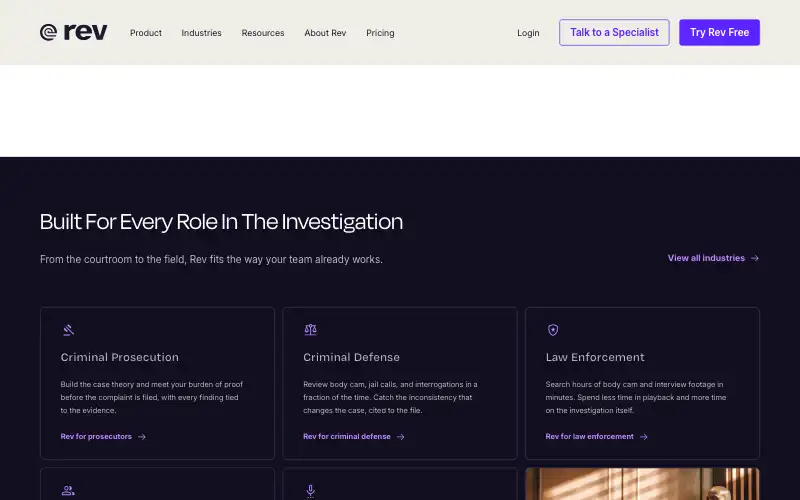This screenshot has height=500, width=800.
Task: Click the scales icon on the Criminal Defense card
Action: click(310, 330)
